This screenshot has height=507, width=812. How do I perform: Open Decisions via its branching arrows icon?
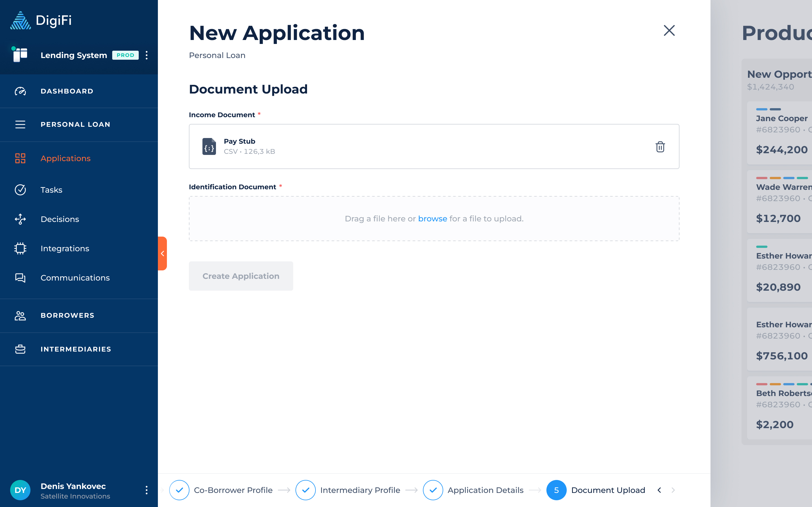(20, 219)
